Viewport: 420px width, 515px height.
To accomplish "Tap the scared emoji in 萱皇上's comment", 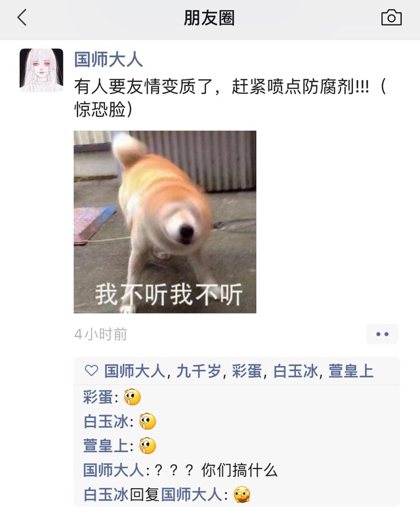I will [x=148, y=445].
